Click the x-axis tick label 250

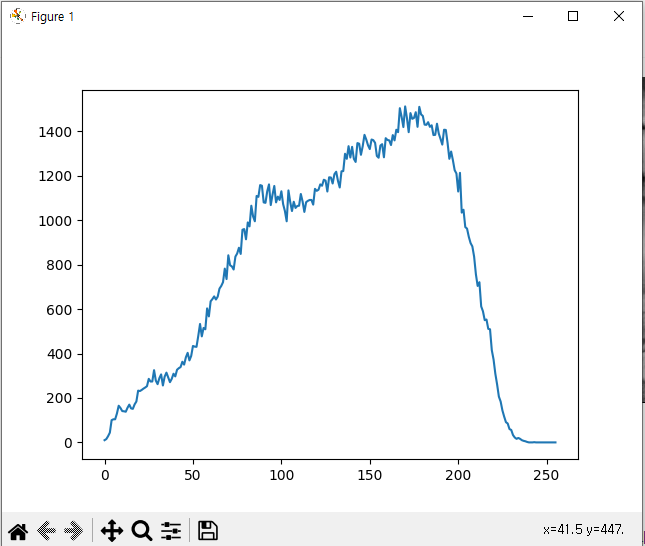point(546,475)
